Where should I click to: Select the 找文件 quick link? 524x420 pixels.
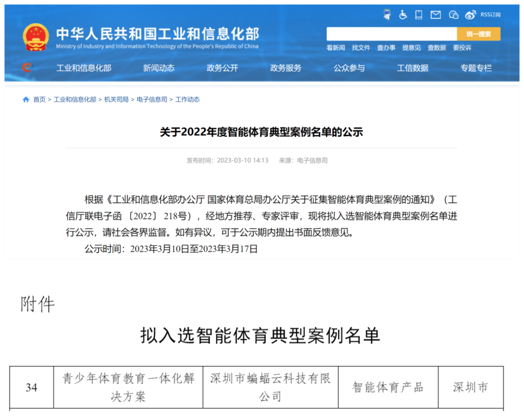pos(361,48)
